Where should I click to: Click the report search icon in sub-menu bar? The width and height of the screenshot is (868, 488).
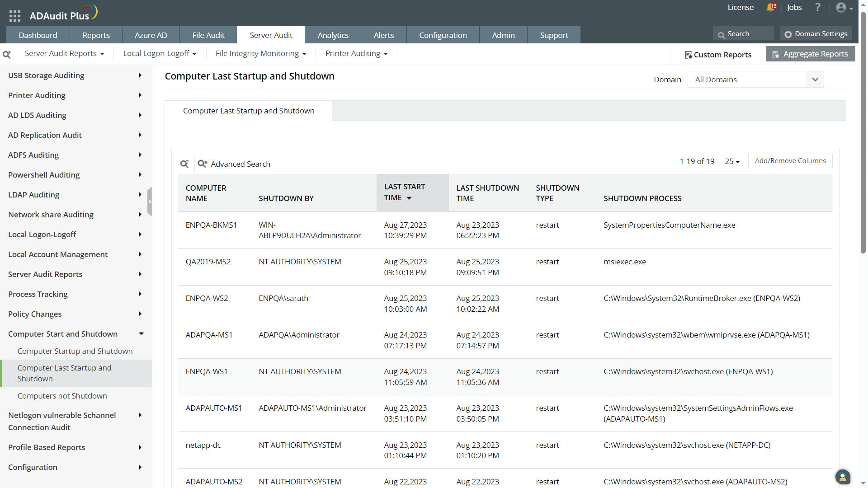pos(7,54)
